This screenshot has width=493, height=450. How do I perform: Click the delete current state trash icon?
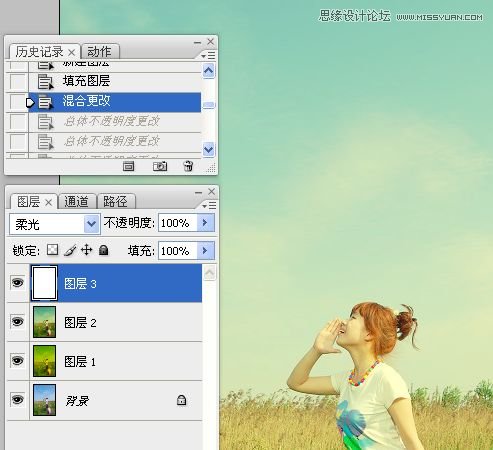[188, 166]
